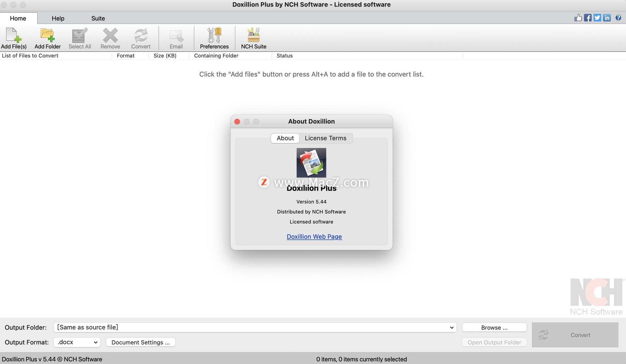Click status bar "0 items, 0 items currently selected"
Viewport: 626px width, 364px height.
(x=362, y=359)
